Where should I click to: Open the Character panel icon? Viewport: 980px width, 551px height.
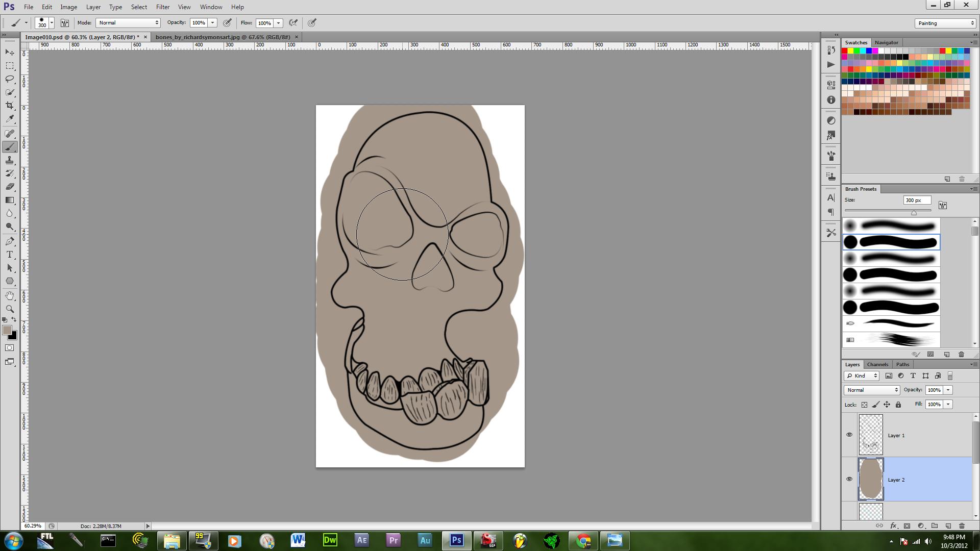pos(831,197)
